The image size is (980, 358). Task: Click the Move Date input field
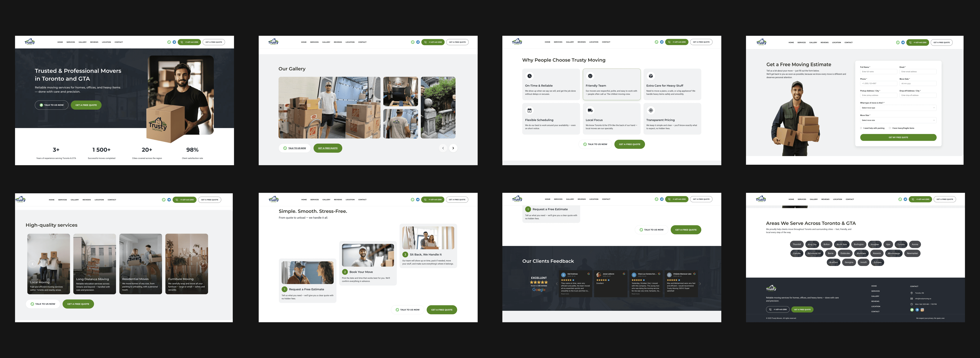pyautogui.click(x=918, y=83)
